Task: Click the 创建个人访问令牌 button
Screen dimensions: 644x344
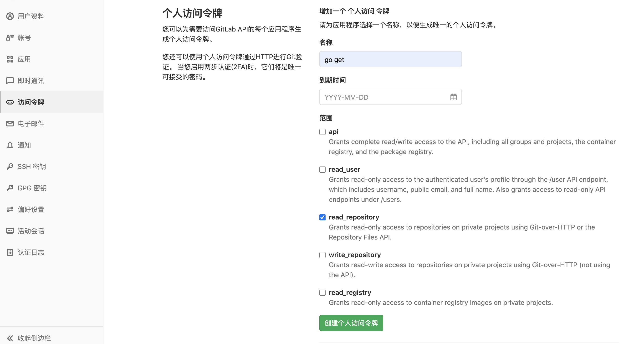Action: click(x=351, y=323)
